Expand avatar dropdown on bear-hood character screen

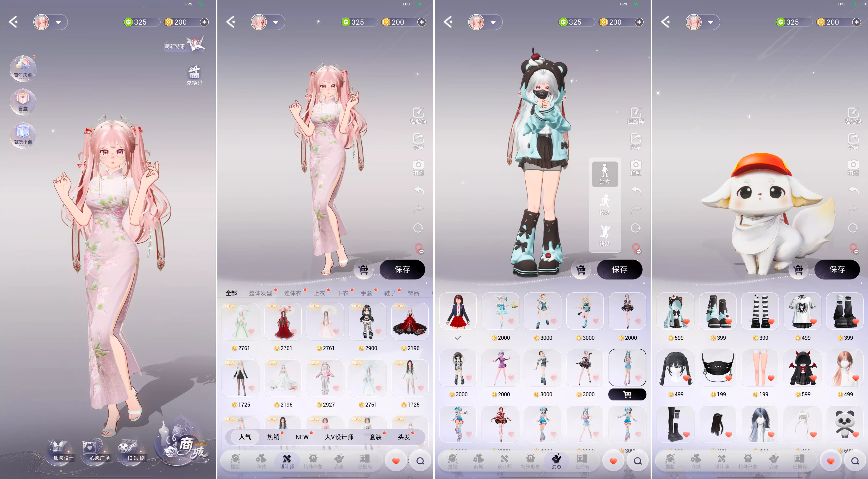coord(493,23)
